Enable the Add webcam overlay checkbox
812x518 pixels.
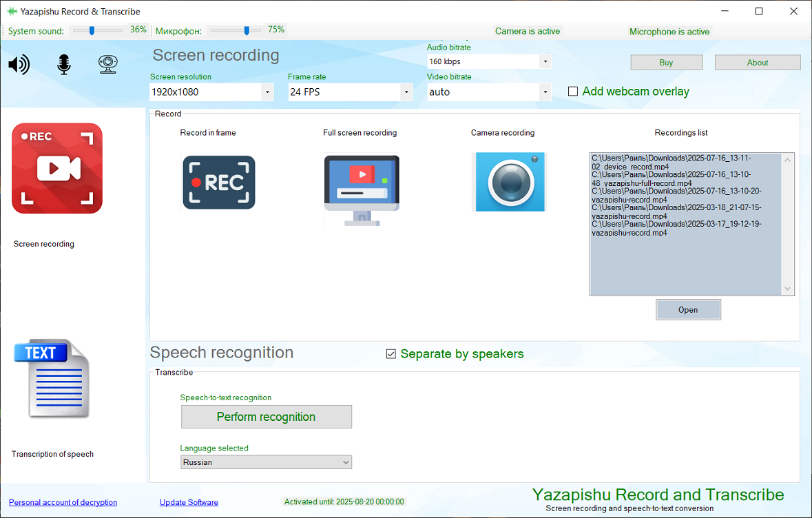click(572, 92)
